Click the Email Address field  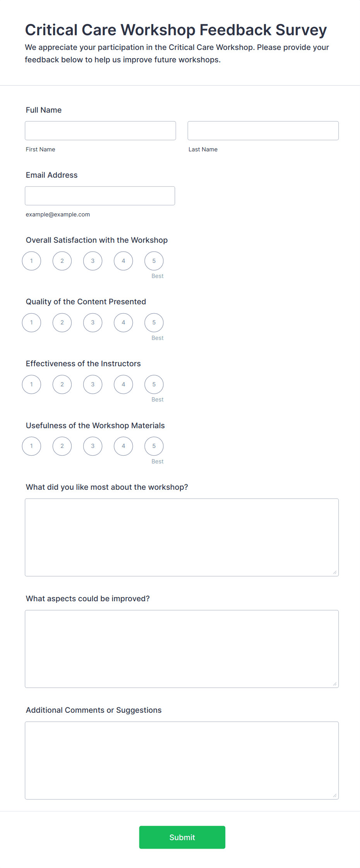click(100, 196)
